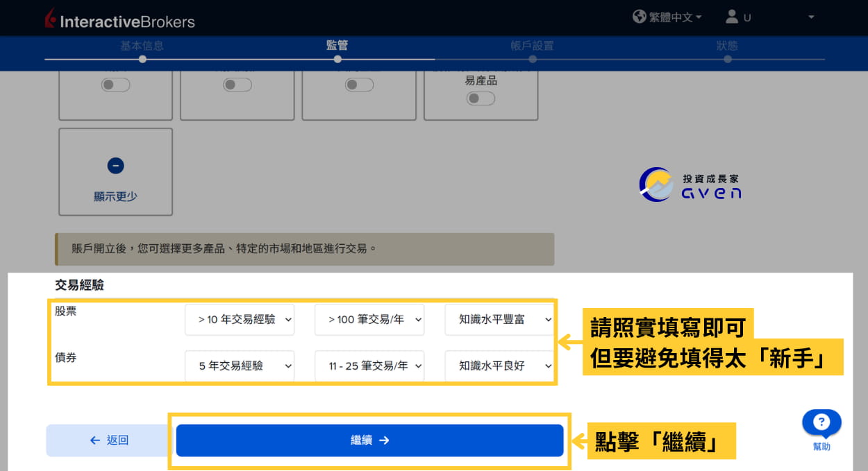Click the 交易經驗 section heading
This screenshot has height=471, width=868.
pyautogui.click(x=79, y=285)
